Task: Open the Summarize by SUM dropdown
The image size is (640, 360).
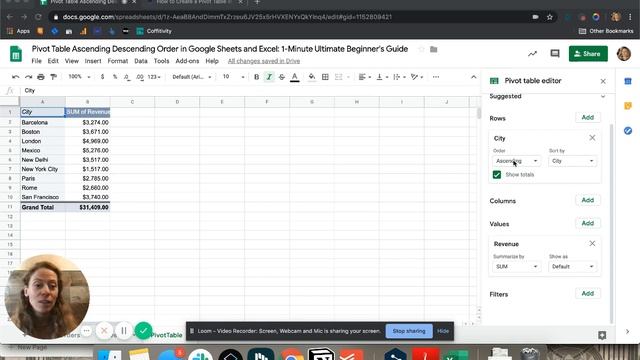Action: click(x=516, y=267)
